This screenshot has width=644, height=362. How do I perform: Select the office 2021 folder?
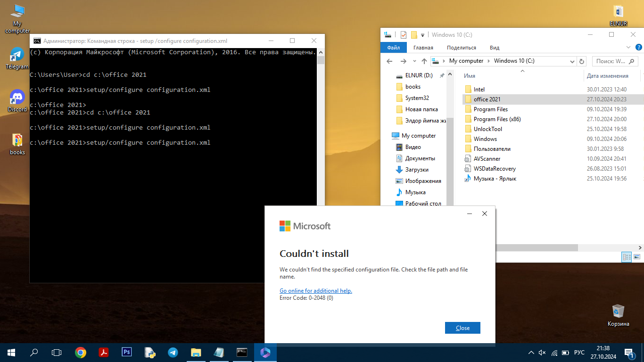[x=487, y=99]
